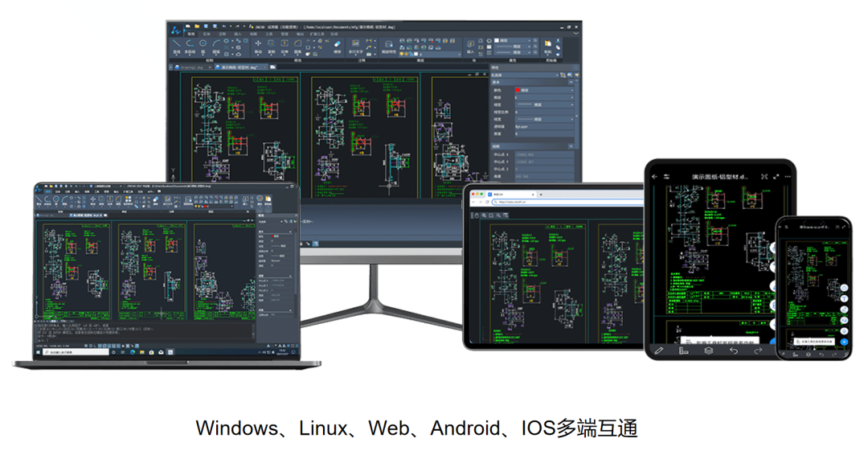Click the Move tool in monitor ribbon

tap(259, 44)
